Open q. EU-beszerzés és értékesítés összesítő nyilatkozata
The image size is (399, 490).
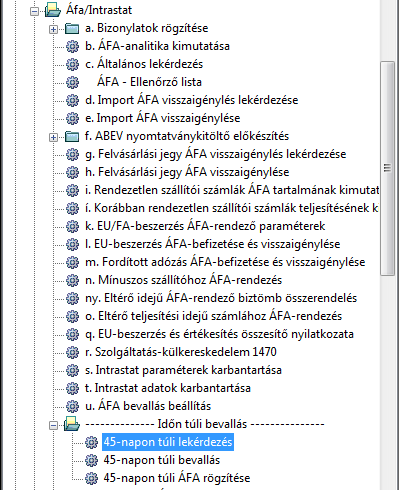pos(219,334)
